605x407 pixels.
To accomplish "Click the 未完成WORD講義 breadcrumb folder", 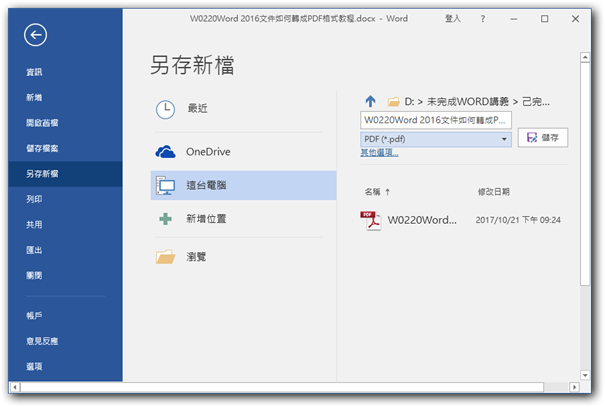I will tap(468, 102).
